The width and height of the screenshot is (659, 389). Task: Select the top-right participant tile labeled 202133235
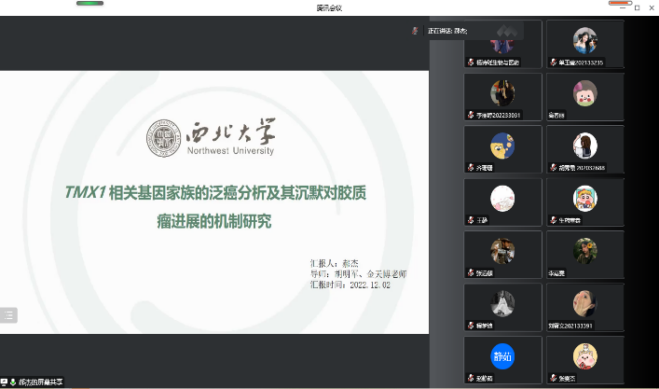(585, 44)
